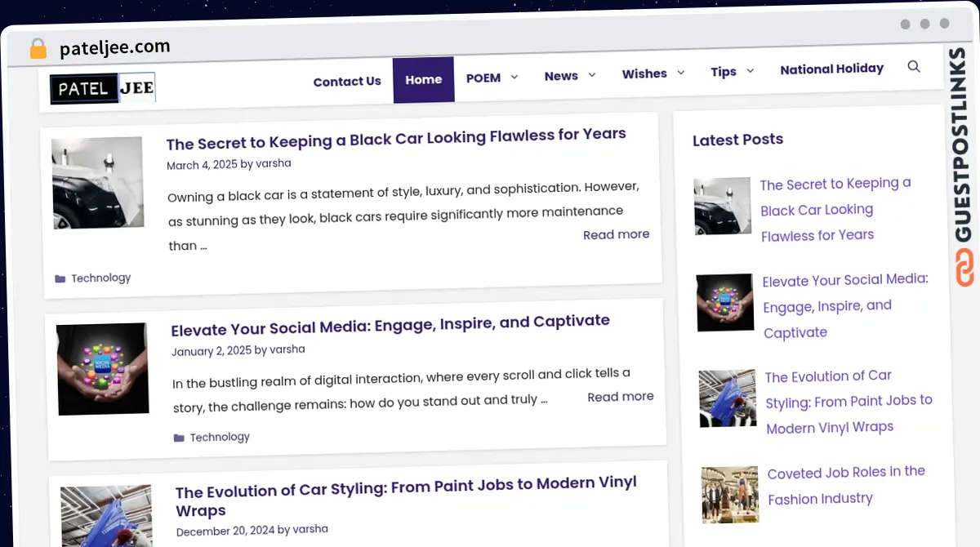The width and height of the screenshot is (980, 547).
Task: Expand the POEM dropdown menu
Action: [x=492, y=78]
